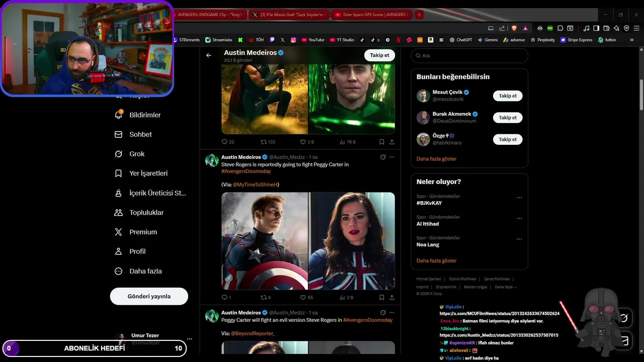Open Amazon bookmark icon
644x362 pixels.
(x=431, y=40)
